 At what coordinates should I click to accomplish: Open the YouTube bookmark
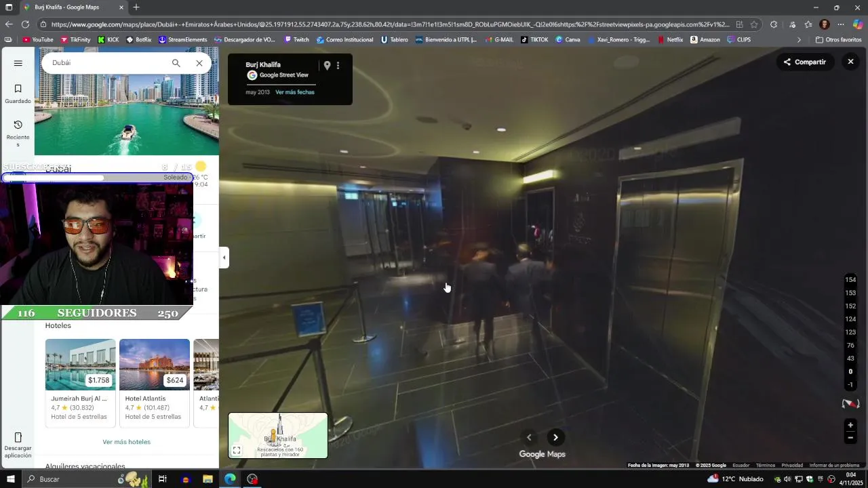[x=37, y=40]
